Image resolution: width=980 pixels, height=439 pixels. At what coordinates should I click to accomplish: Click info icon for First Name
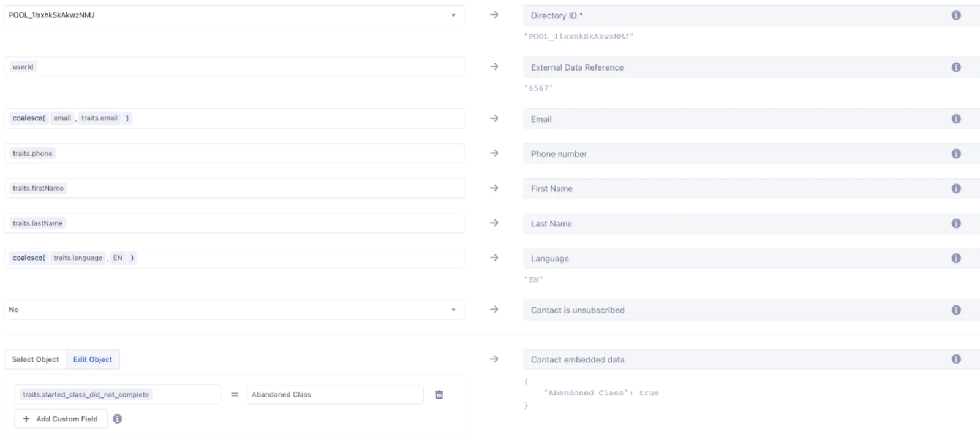click(956, 189)
